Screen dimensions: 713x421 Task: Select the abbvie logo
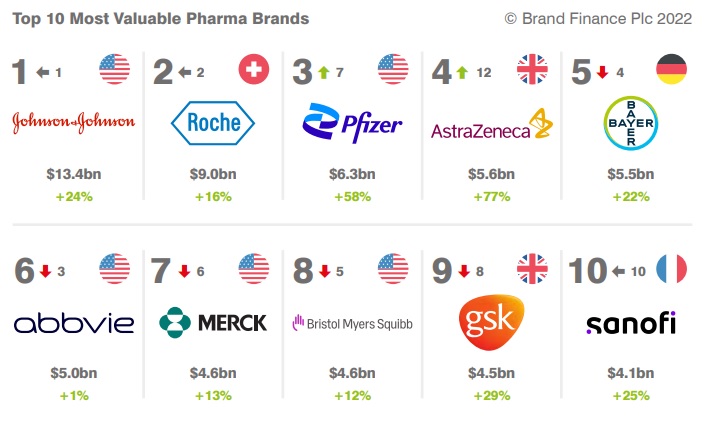[x=74, y=323]
